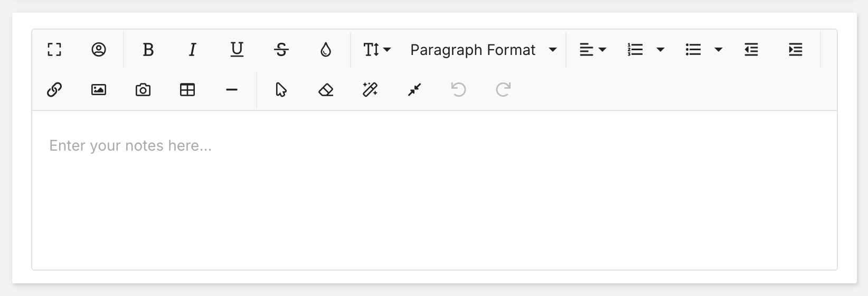Toggle bold formatting

[x=148, y=50]
